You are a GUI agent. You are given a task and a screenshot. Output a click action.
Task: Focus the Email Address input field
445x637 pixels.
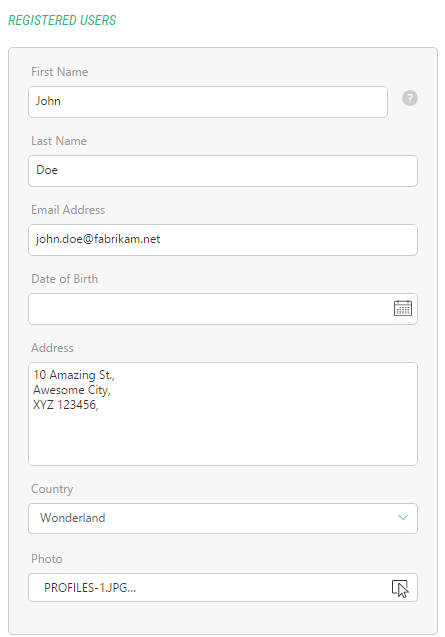[223, 240]
